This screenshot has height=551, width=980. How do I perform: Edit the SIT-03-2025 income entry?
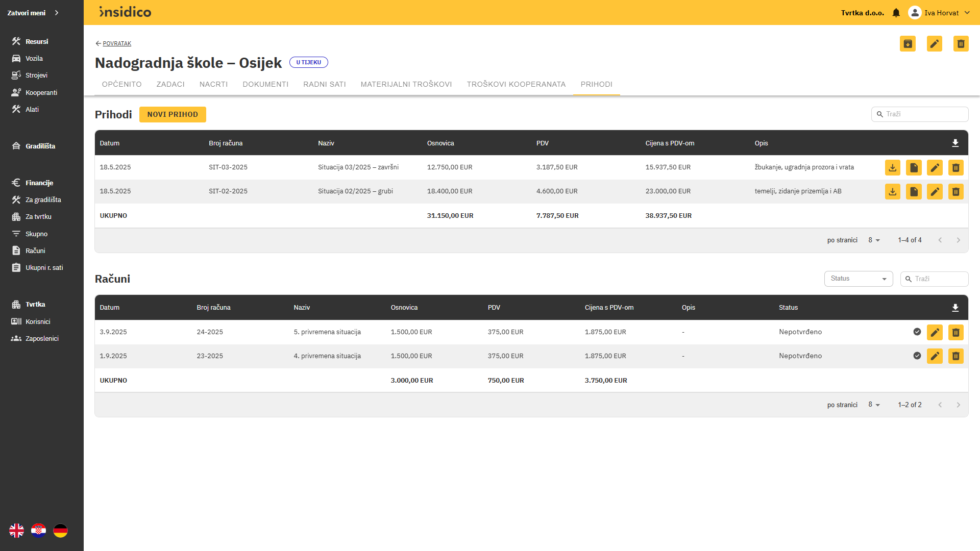coord(935,167)
